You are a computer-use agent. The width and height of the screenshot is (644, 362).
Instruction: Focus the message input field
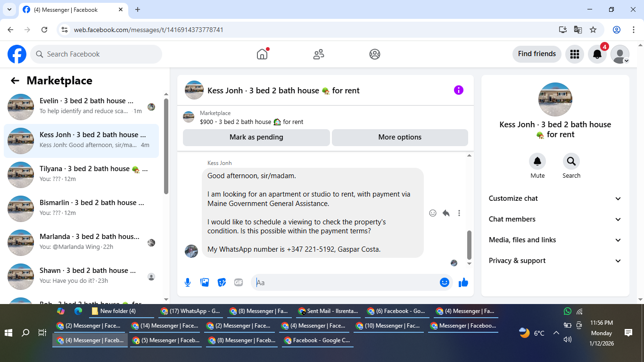point(344,282)
